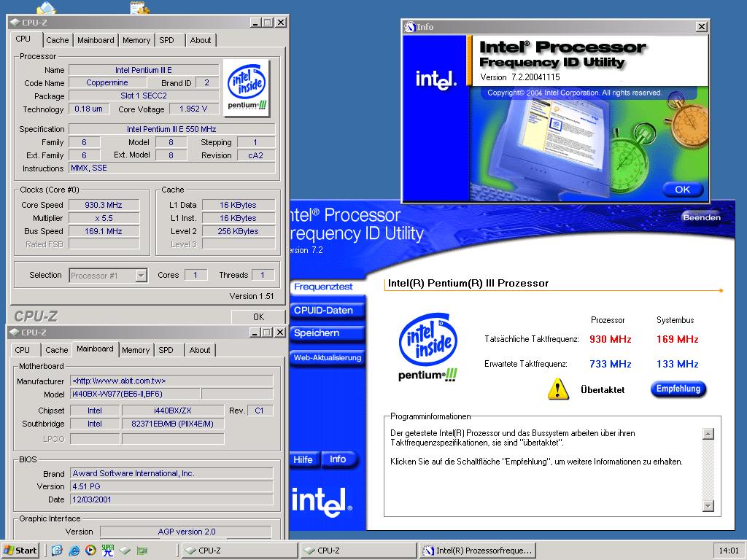Image resolution: width=747 pixels, height=560 pixels.
Task: Select Mainboard tab in bottom CPU-Z window
Action: coord(96,349)
